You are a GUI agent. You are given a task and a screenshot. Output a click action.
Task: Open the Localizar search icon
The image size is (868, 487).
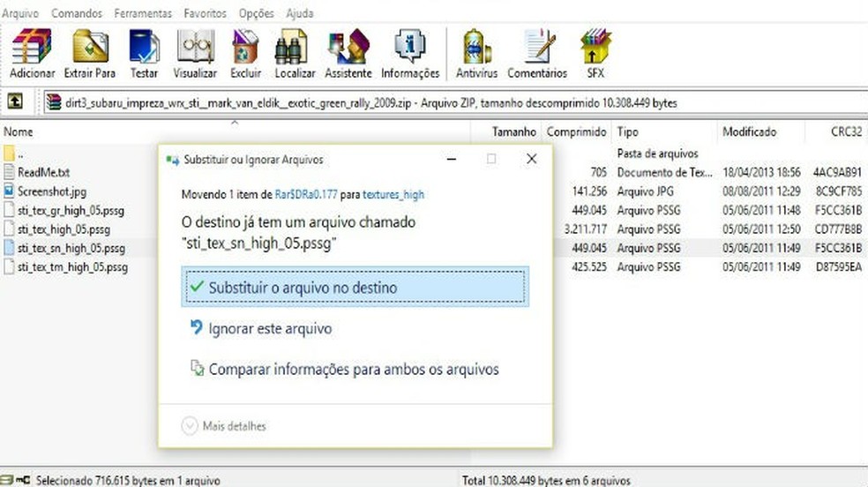pos(291,47)
